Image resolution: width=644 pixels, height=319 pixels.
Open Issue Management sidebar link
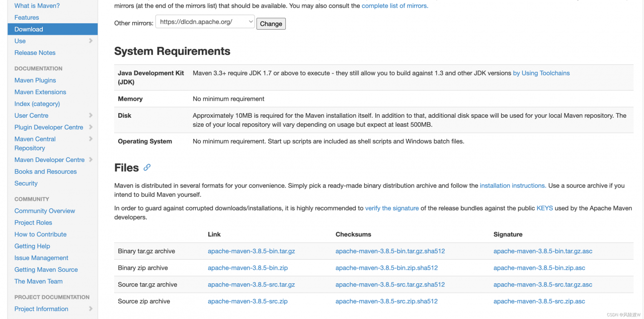tap(41, 258)
